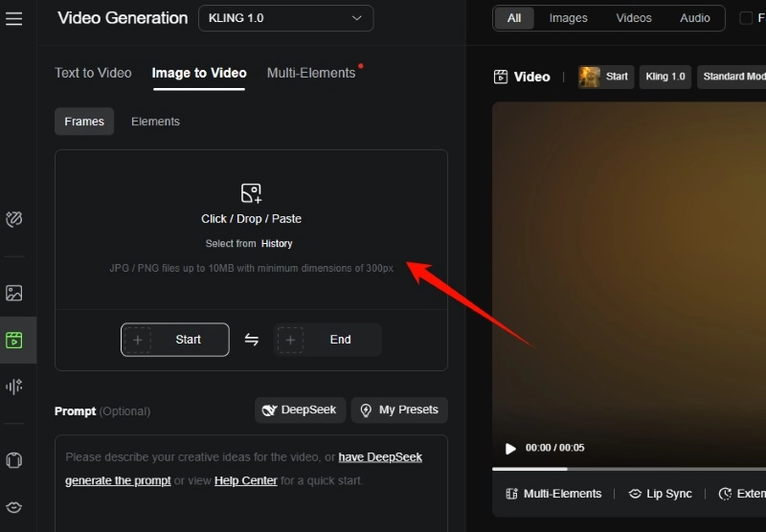Filter by Images
Screen dimensions: 766x532
coord(568,18)
